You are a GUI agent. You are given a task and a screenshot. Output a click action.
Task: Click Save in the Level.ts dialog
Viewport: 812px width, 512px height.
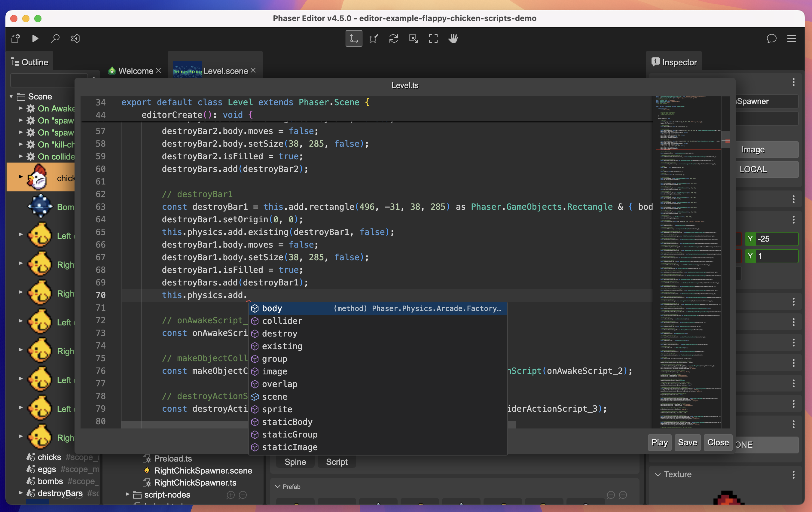pyautogui.click(x=688, y=443)
